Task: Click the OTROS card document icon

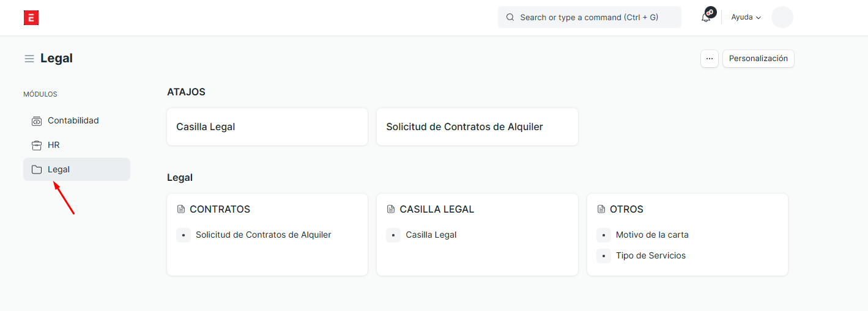Action: 601,210
